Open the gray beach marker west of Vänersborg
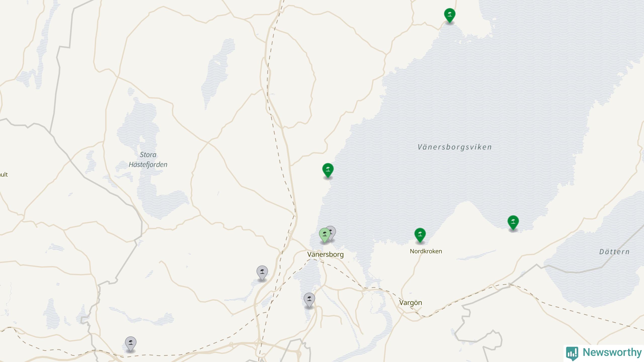 click(262, 273)
